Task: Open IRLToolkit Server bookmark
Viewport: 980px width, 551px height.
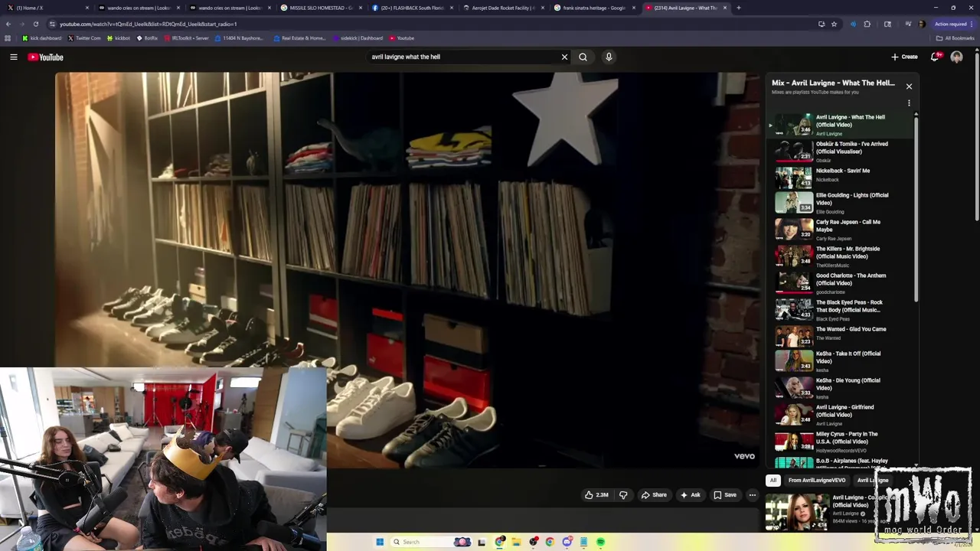Action: click(x=186, y=38)
